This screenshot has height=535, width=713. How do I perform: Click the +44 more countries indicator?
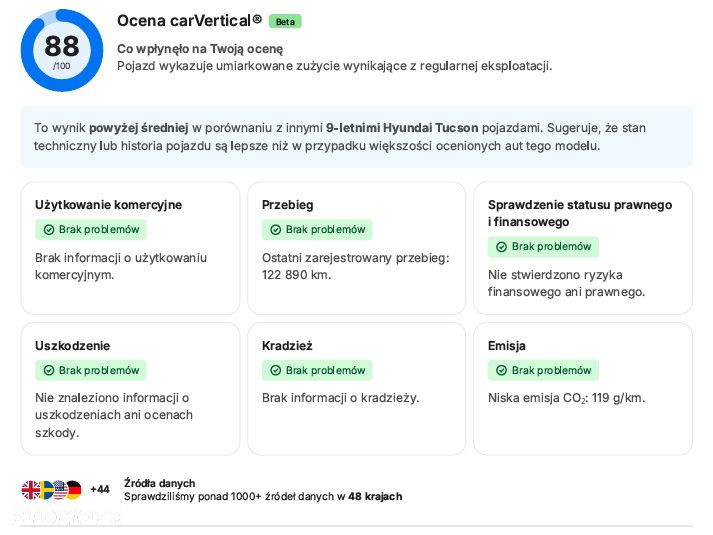(100, 490)
